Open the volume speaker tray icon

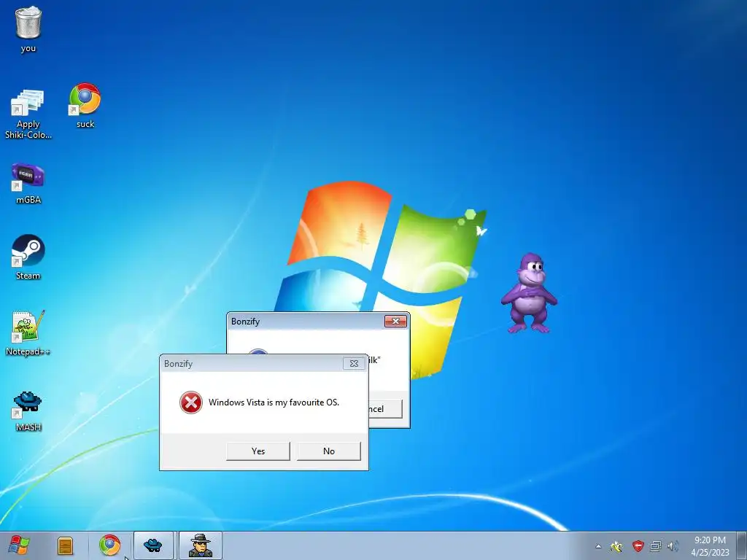point(673,546)
